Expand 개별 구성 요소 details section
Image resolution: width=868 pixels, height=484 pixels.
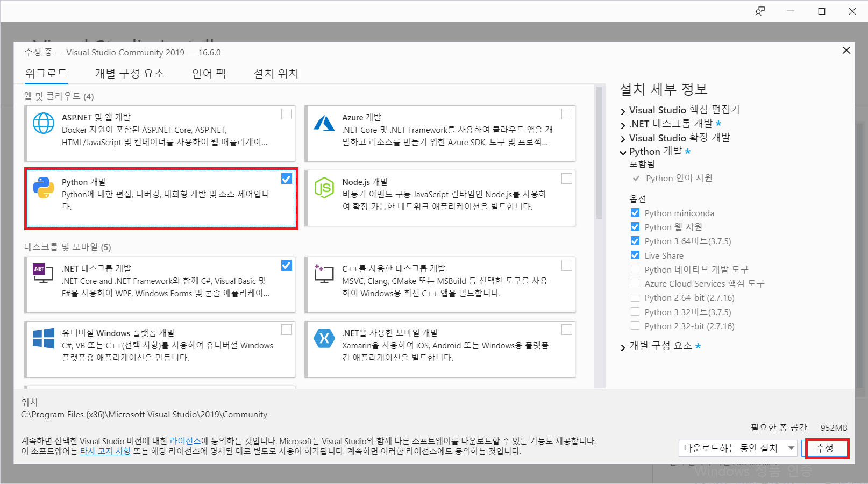tap(623, 347)
